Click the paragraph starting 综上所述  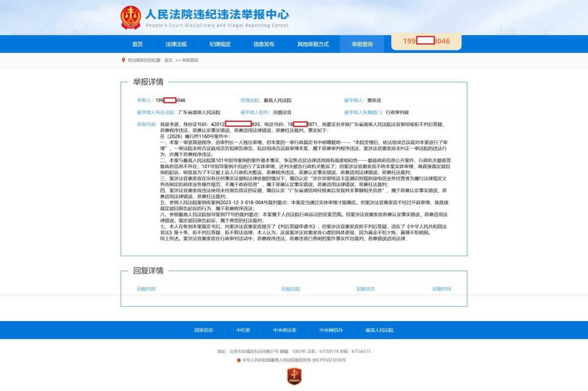[x=284, y=239]
